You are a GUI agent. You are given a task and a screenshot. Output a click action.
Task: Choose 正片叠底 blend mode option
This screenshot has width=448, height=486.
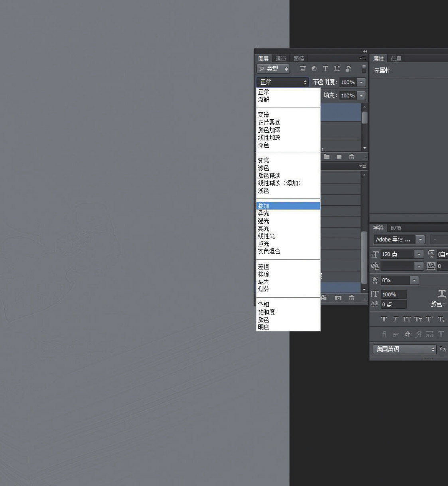(269, 123)
